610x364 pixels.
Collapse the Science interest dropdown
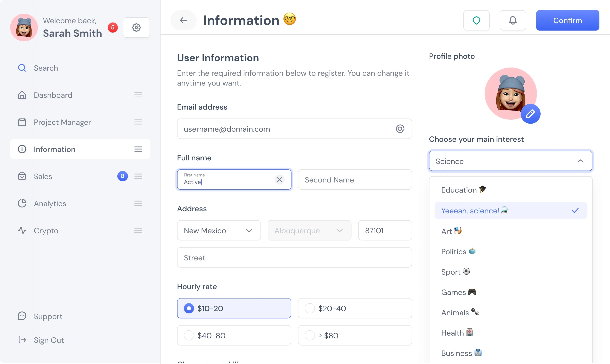pos(580,161)
